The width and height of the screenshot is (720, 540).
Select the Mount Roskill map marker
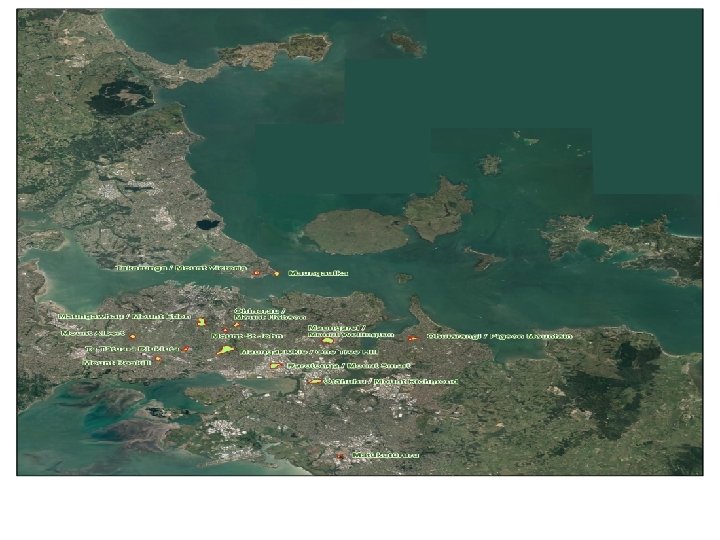pos(158,359)
